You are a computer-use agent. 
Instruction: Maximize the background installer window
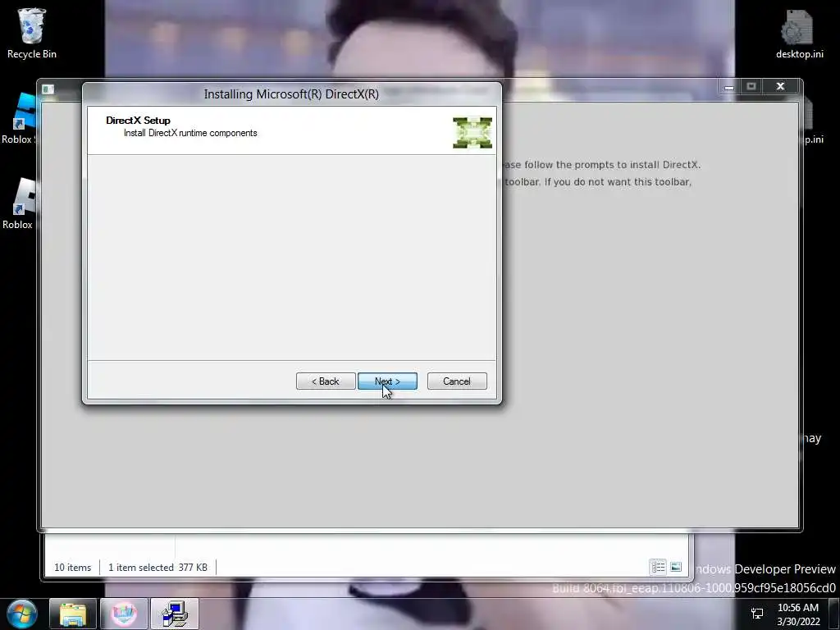(x=751, y=87)
